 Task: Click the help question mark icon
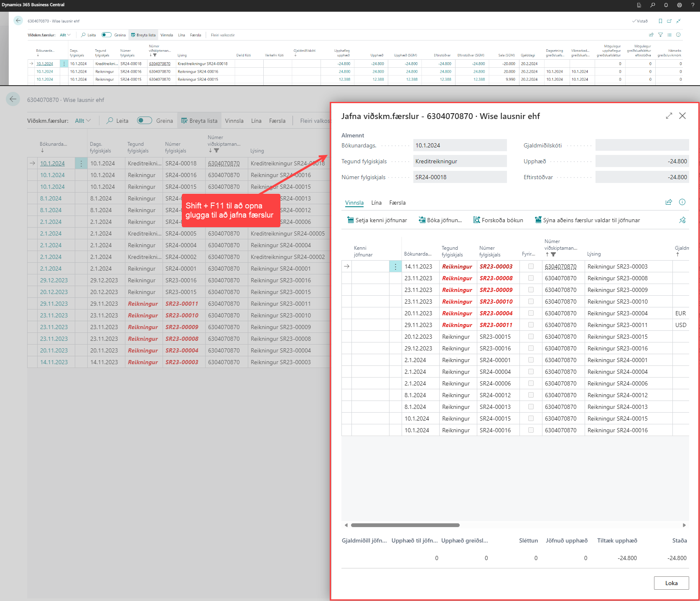[x=692, y=5]
